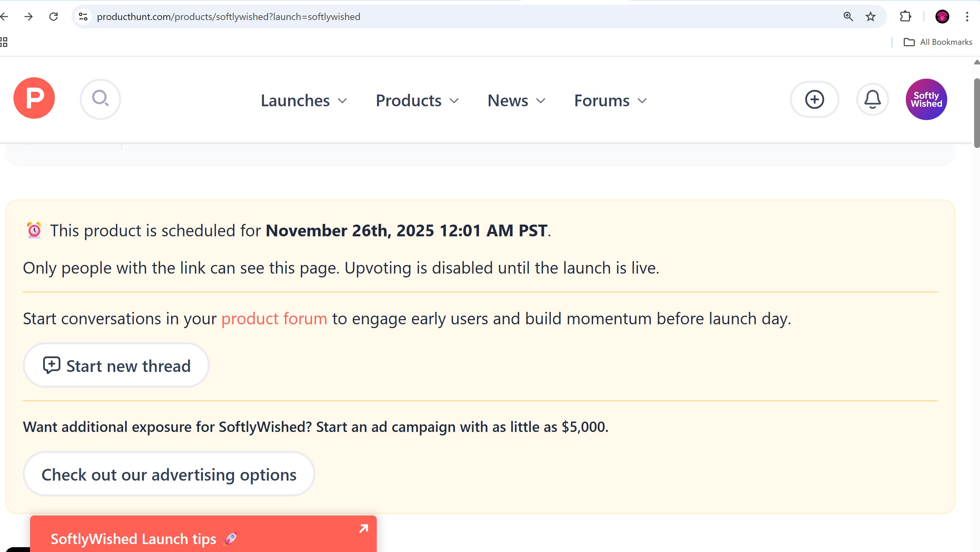980x552 pixels.
Task: Open notifications bell
Action: [x=872, y=100]
